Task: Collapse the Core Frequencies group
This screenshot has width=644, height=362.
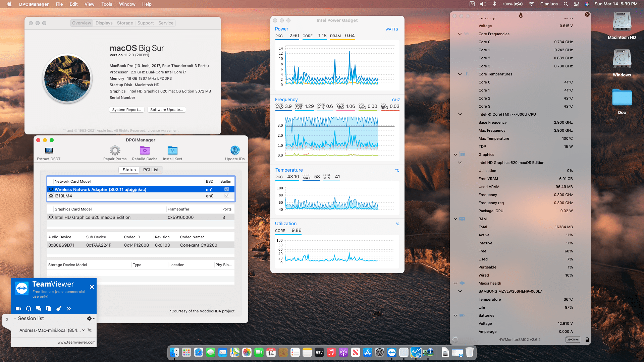Action: click(x=460, y=34)
